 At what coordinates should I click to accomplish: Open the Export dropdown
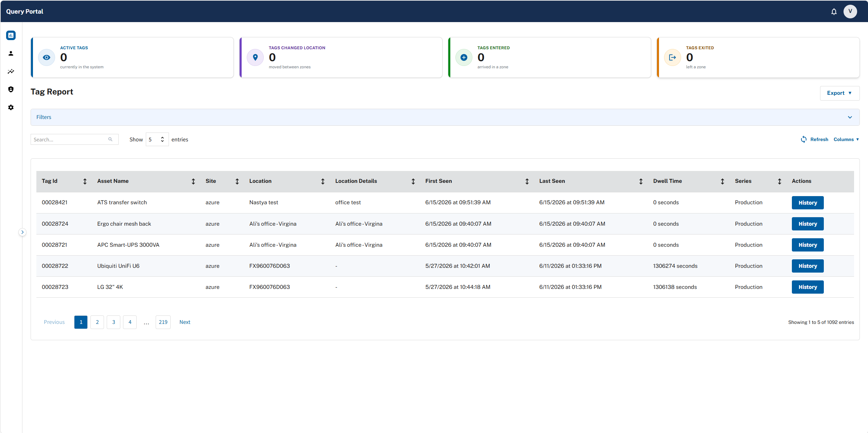point(839,93)
